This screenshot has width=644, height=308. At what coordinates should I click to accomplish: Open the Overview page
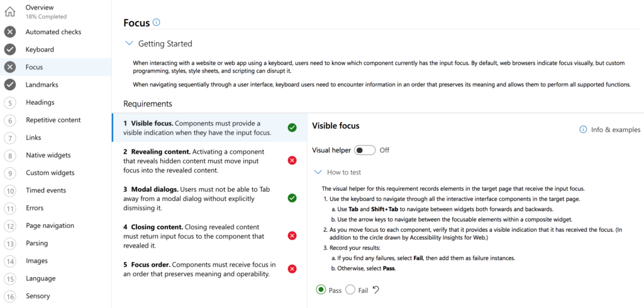click(x=40, y=8)
